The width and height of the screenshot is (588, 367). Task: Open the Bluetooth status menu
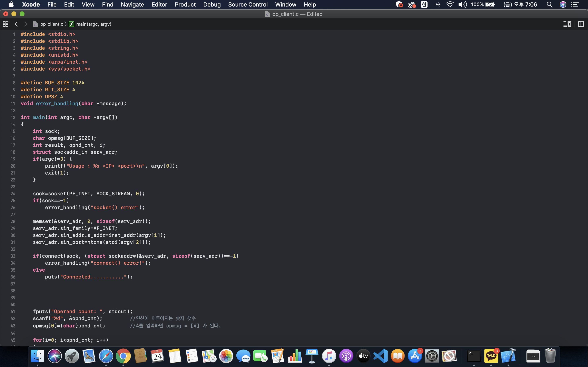[x=438, y=4]
